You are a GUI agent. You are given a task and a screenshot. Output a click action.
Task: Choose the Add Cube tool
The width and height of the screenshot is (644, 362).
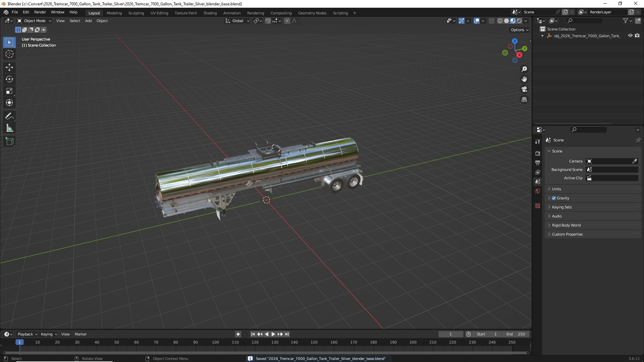tap(9, 141)
